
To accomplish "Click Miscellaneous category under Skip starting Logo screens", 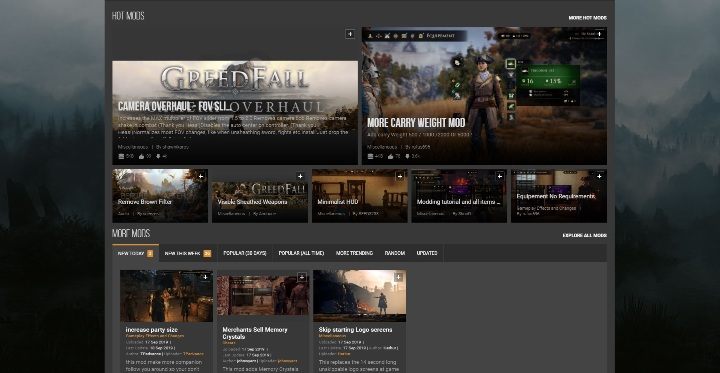I will coord(332,336).
